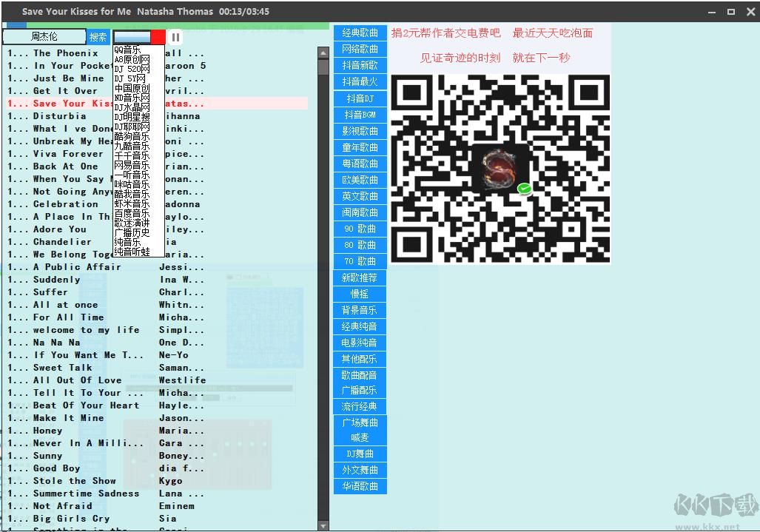Click the 80 歌曲 button
Image resolution: width=760 pixels, height=532 pixels.
pyautogui.click(x=360, y=245)
